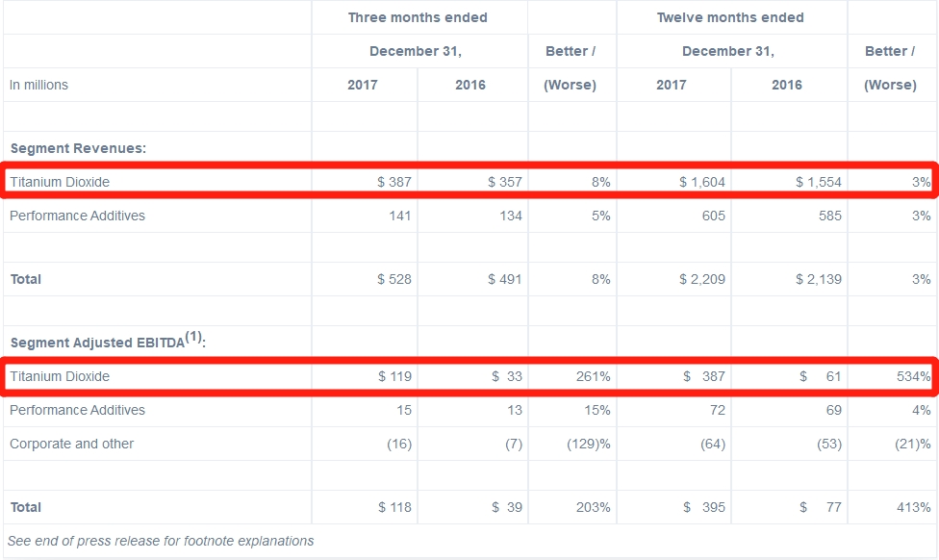Screen dimensions: 939x560
Task: Click the Twelve months ended column header
Action: pyautogui.click(x=730, y=17)
